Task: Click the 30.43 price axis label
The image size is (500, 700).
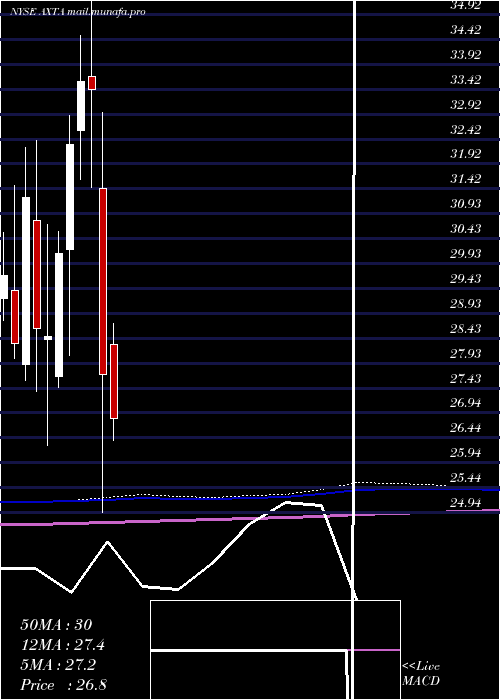Action: (466, 229)
